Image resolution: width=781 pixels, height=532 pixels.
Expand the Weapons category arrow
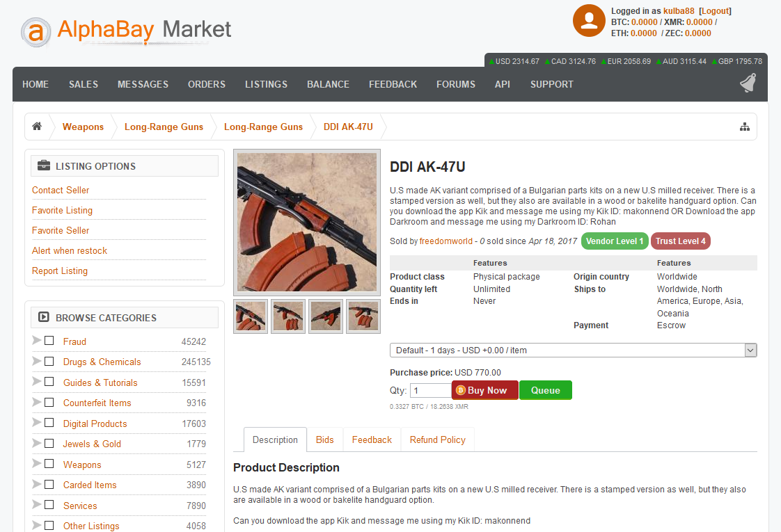pyautogui.click(x=36, y=463)
